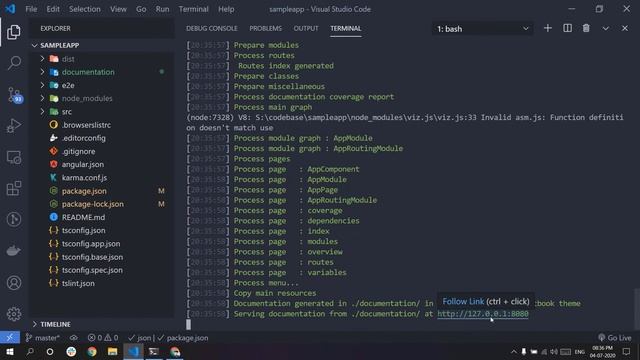Open karma.conf.js file
The image size is (640, 360).
pyautogui.click(x=84, y=178)
